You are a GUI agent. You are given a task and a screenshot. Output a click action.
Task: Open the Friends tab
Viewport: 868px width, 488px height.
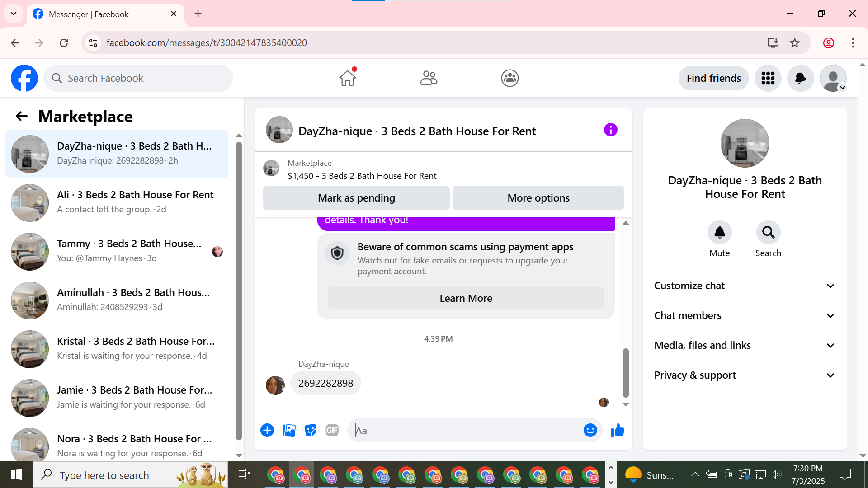point(429,78)
